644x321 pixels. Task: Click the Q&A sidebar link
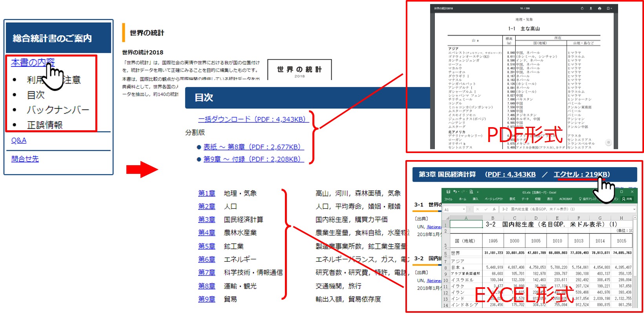tap(19, 140)
